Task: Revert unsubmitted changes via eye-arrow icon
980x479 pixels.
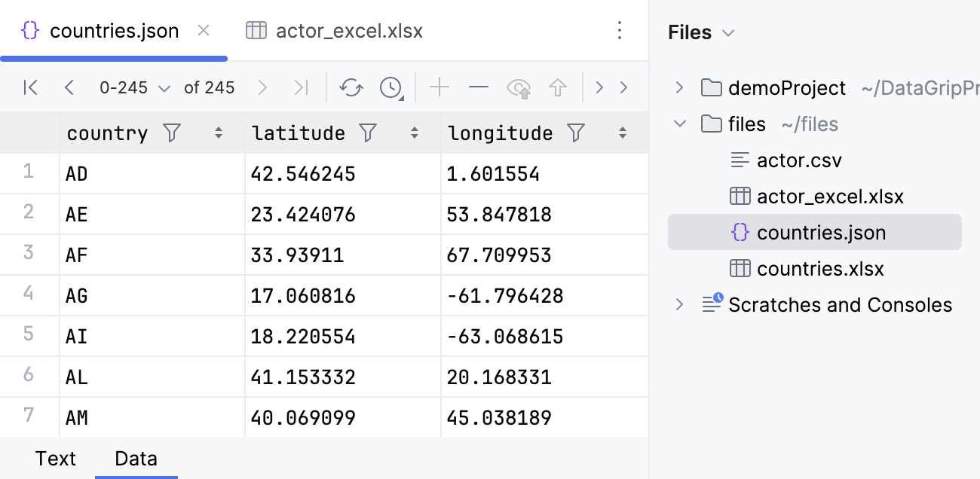Action: pos(519,87)
